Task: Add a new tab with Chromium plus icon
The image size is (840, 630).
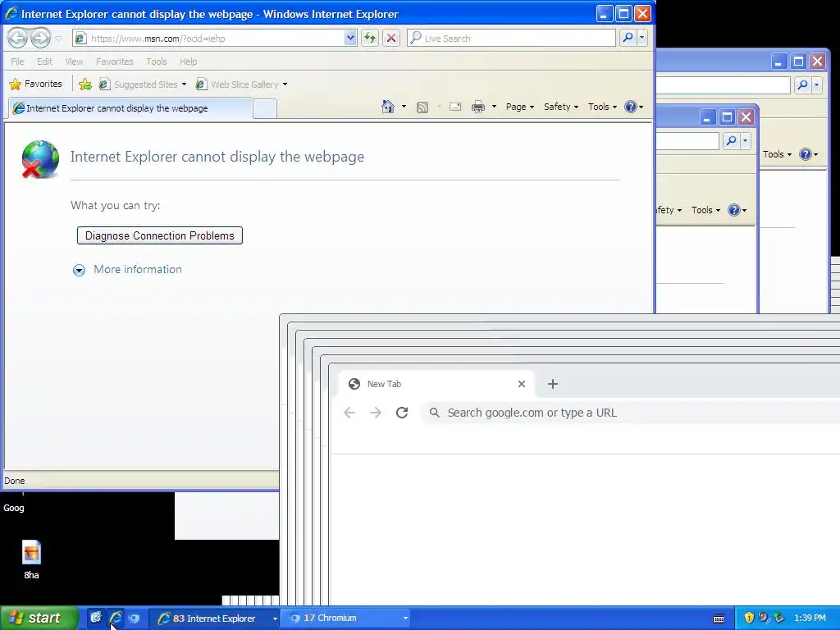Action: click(x=553, y=384)
